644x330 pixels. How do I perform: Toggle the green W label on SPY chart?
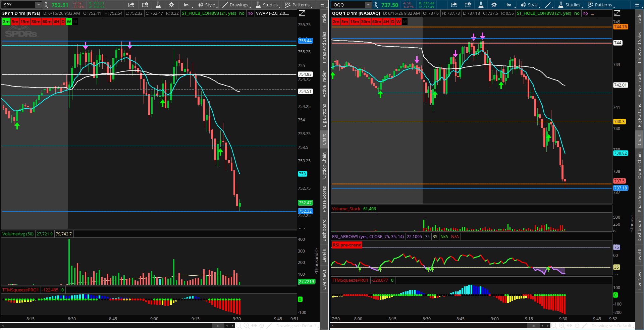coord(69,21)
